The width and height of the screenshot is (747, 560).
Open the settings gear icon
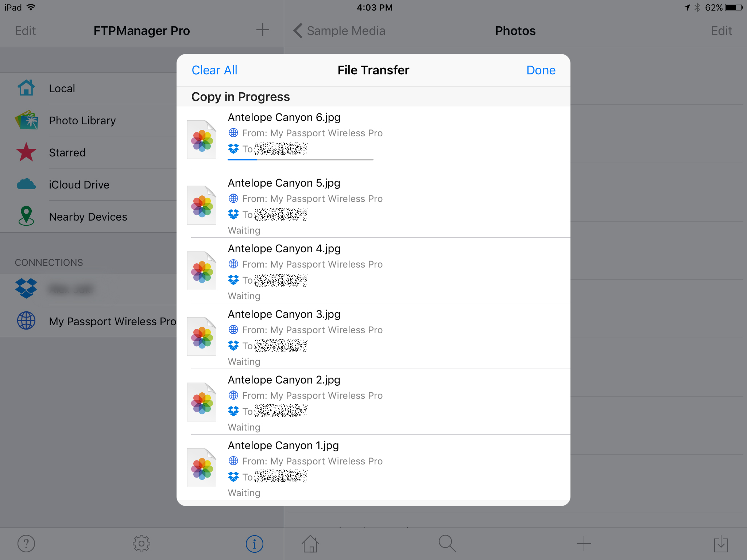(x=141, y=544)
